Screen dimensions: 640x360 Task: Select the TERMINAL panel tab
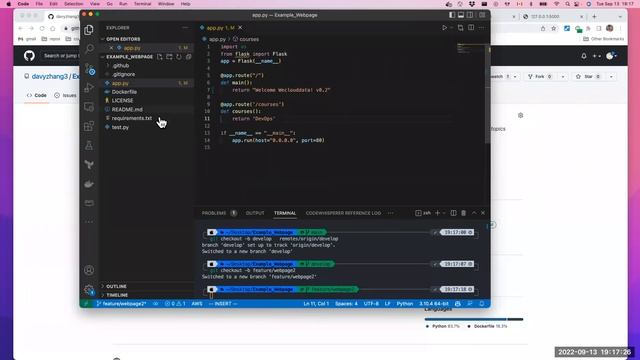tap(285, 213)
